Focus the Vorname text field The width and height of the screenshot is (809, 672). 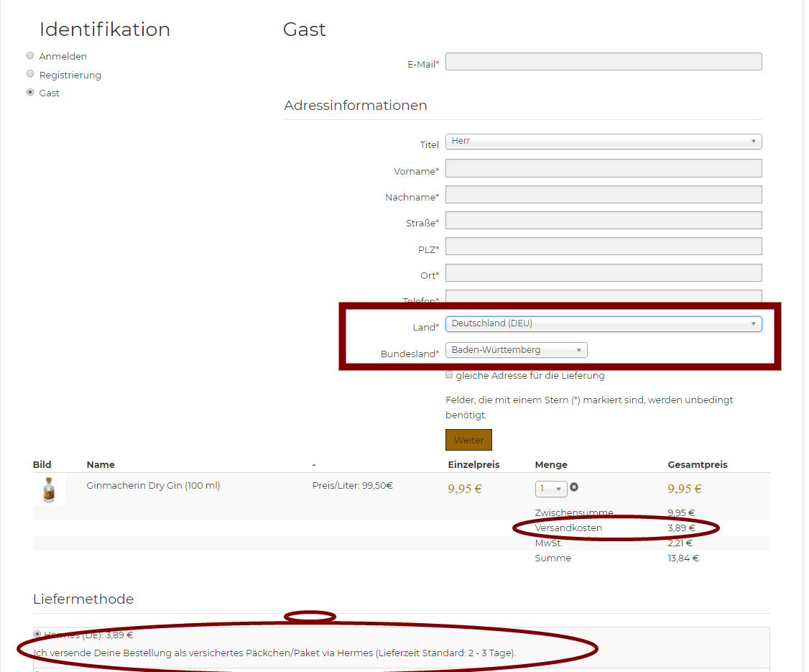pyautogui.click(x=603, y=168)
